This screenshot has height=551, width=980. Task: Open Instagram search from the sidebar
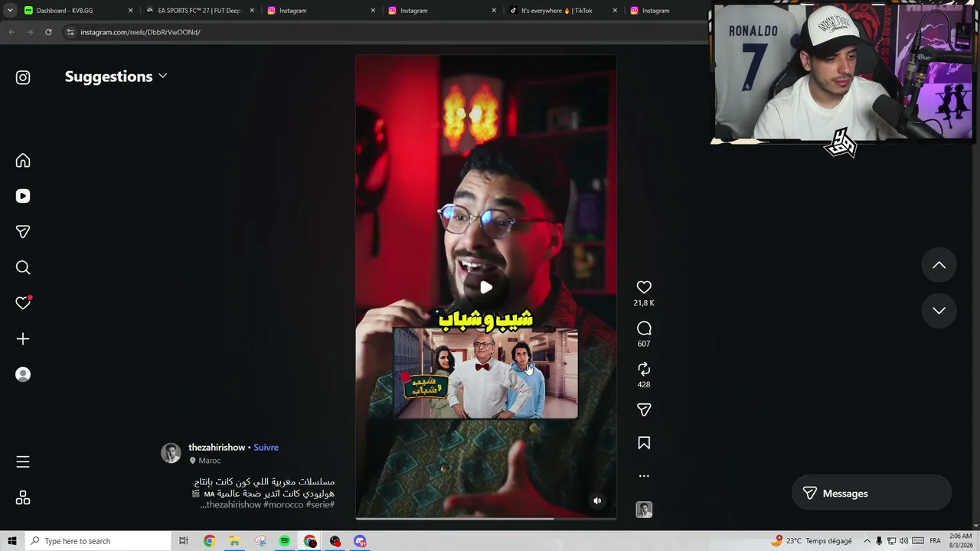[x=23, y=267]
